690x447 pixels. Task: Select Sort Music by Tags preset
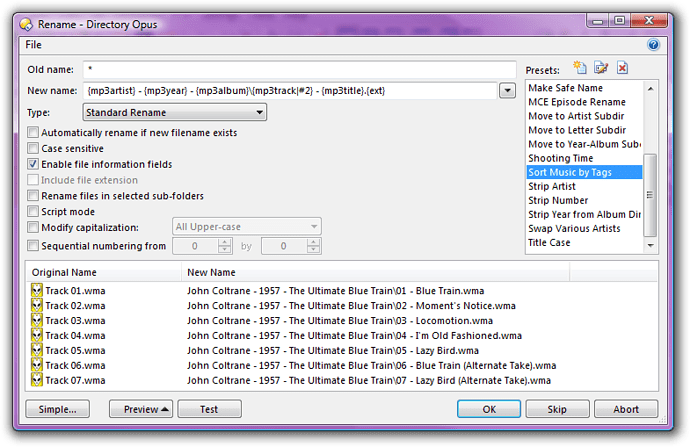(584, 172)
